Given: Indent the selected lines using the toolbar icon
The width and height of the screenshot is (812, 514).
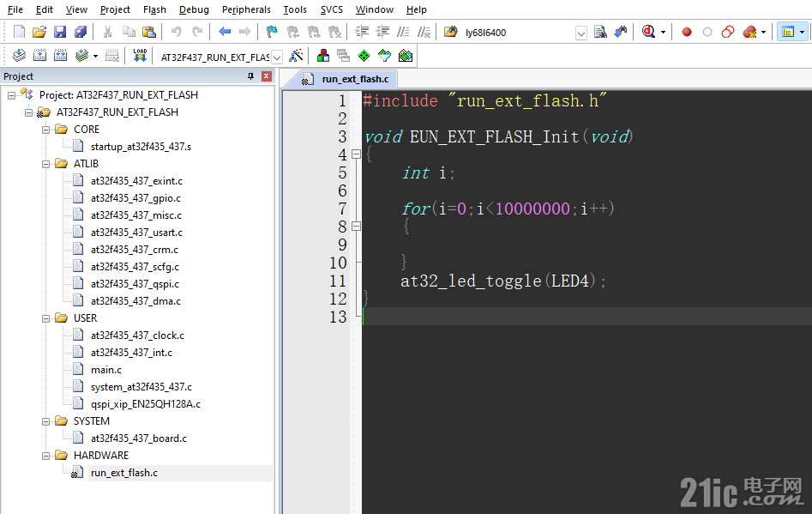Looking at the screenshot, I should [362, 32].
